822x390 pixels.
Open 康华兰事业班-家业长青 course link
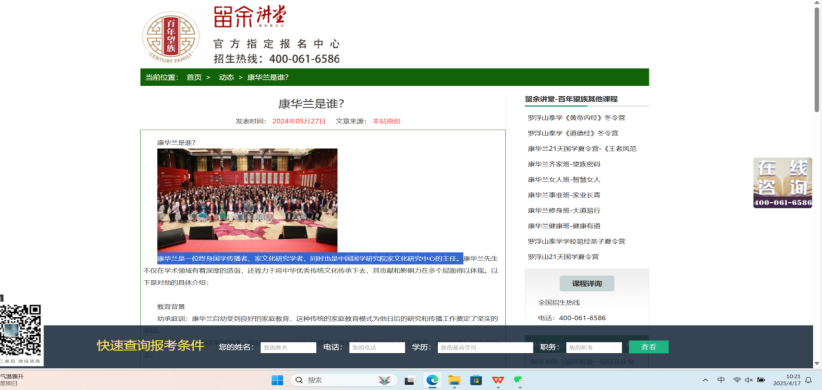pyautogui.click(x=564, y=195)
